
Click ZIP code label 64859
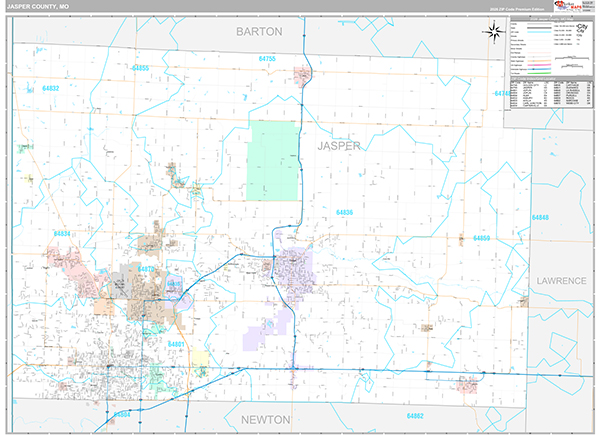[x=481, y=238]
